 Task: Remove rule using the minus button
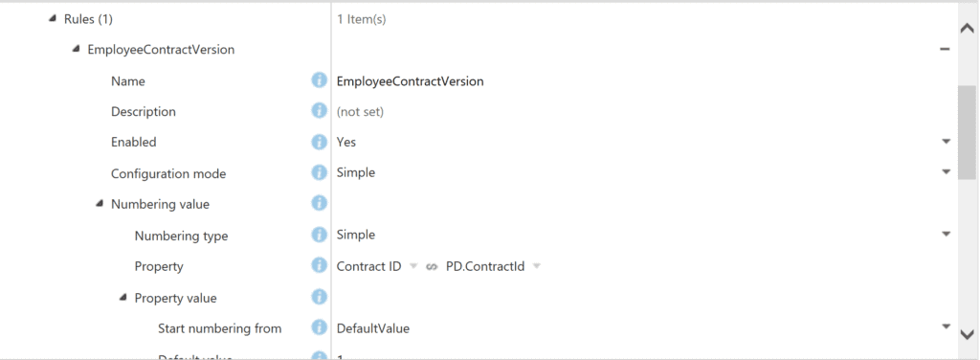[x=945, y=50]
